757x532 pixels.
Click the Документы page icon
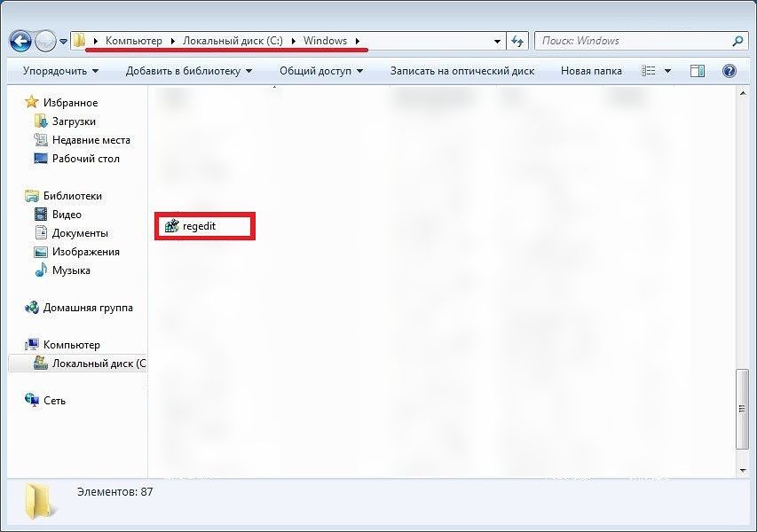(x=41, y=233)
